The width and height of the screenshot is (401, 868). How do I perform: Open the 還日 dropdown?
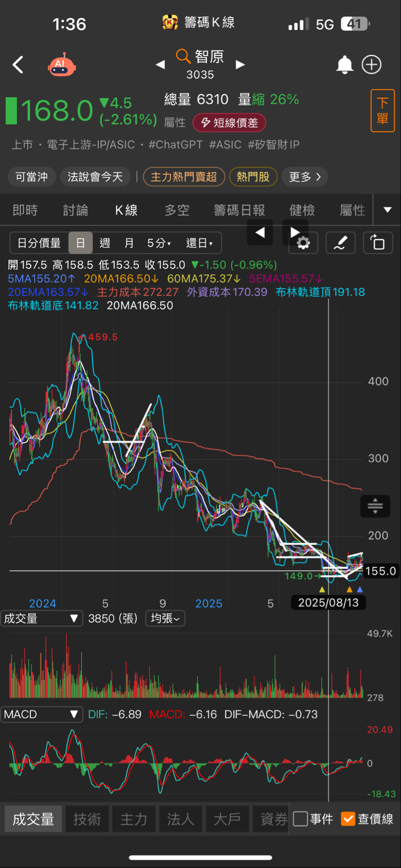199,243
